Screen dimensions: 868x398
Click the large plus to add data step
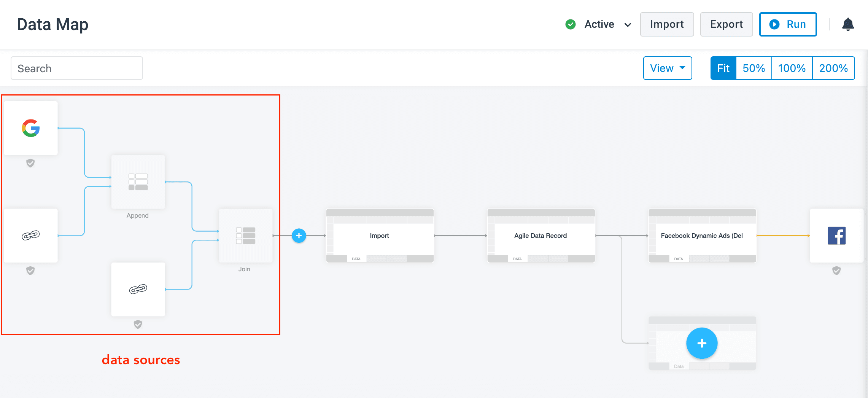pos(702,343)
